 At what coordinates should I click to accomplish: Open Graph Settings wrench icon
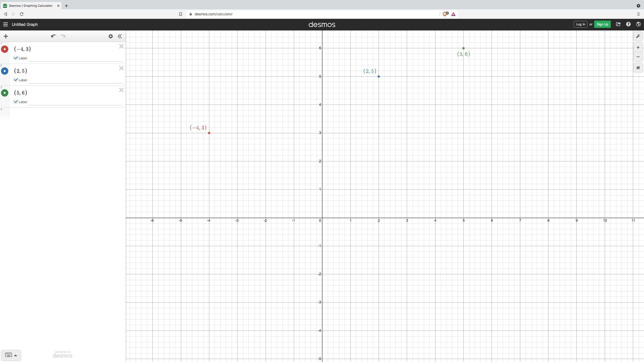pyautogui.click(x=638, y=36)
